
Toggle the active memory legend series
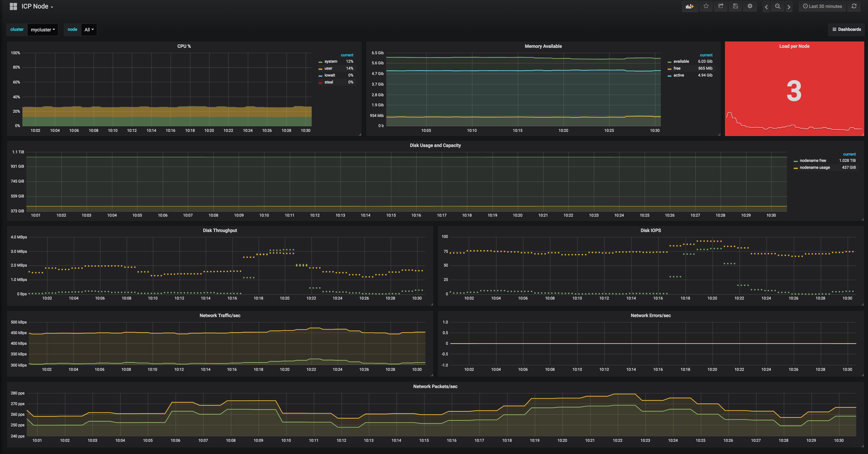coord(678,75)
